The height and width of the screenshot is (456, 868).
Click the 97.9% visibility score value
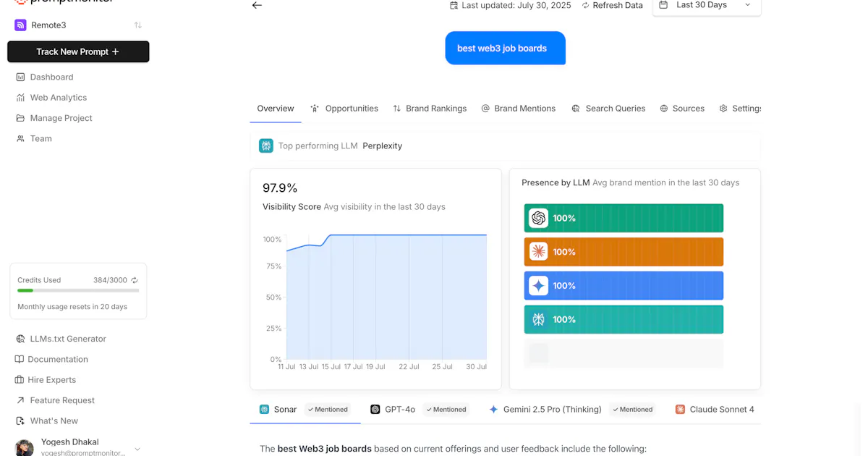point(280,188)
